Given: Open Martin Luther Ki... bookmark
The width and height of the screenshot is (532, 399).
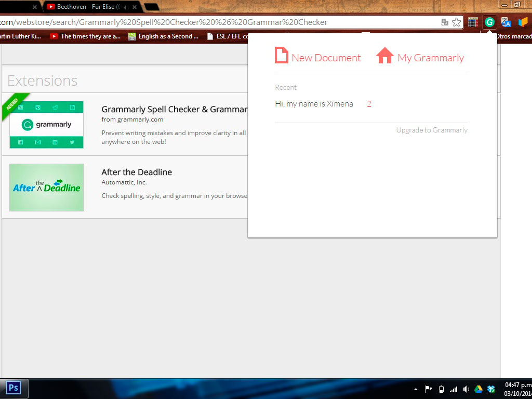Looking at the screenshot, I should pos(20,36).
